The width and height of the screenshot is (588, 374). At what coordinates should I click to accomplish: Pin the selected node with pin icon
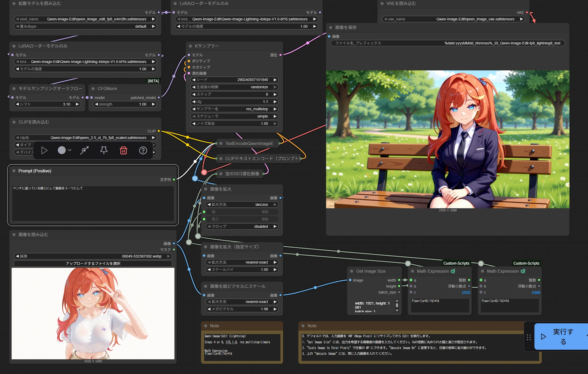click(x=104, y=150)
